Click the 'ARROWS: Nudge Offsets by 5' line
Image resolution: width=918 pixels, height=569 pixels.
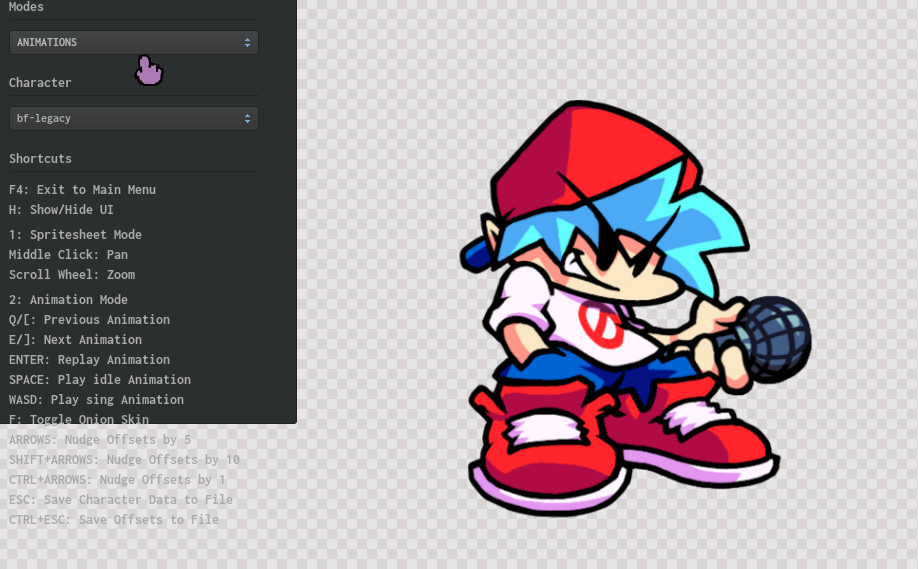(100, 440)
